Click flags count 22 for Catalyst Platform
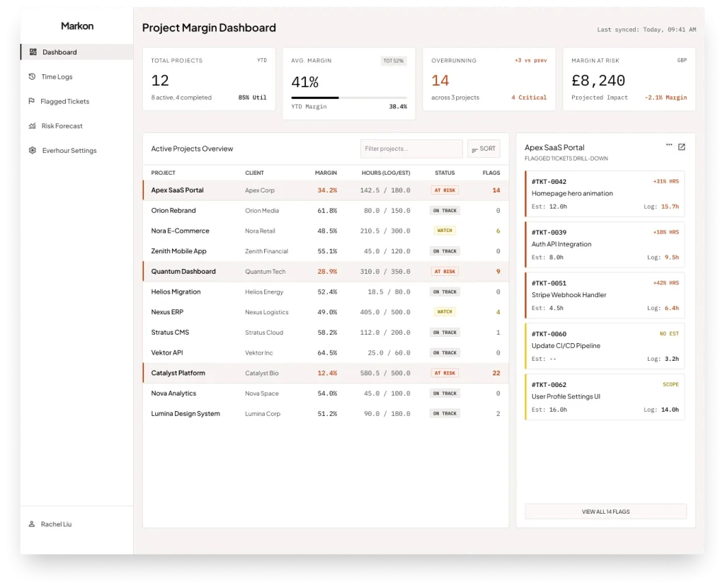This screenshot has width=725, height=588. 496,373
